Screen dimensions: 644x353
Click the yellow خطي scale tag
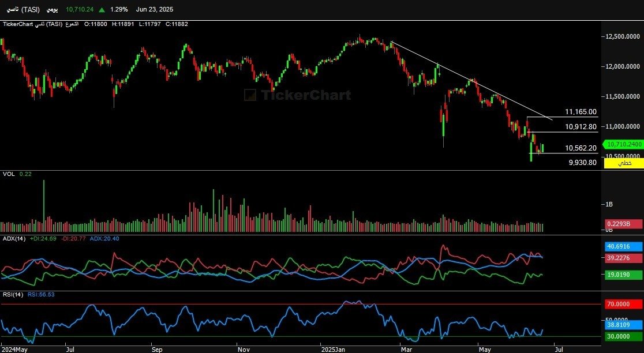(624, 163)
